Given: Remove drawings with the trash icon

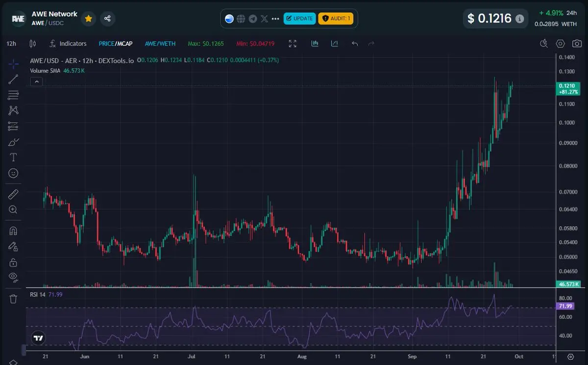Looking at the screenshot, I should [13, 298].
